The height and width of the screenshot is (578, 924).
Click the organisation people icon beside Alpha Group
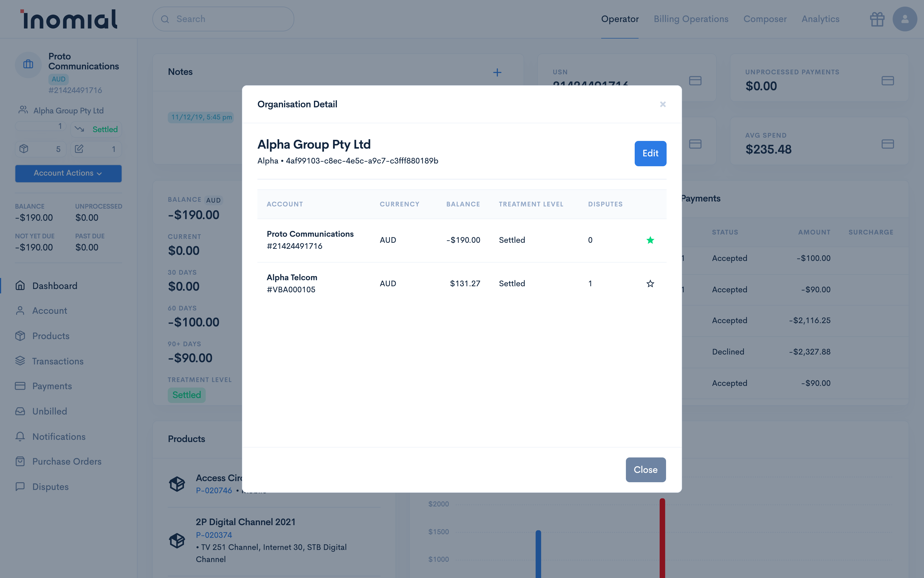coord(23,110)
